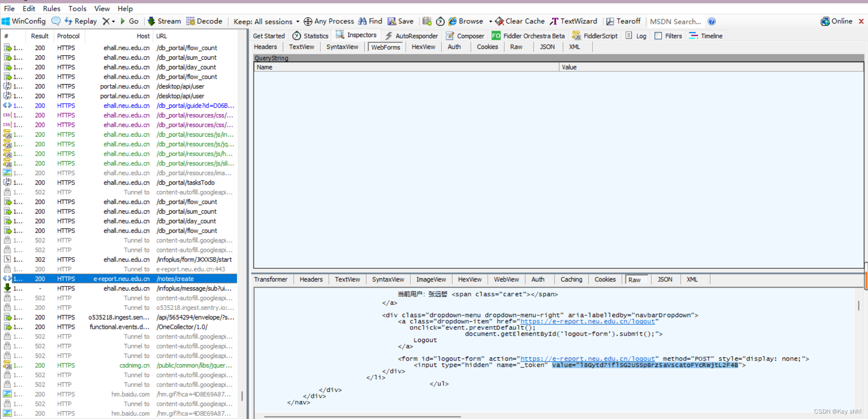Click the logout-form action URL link
The height and width of the screenshot is (419, 868).
pyautogui.click(x=587, y=359)
